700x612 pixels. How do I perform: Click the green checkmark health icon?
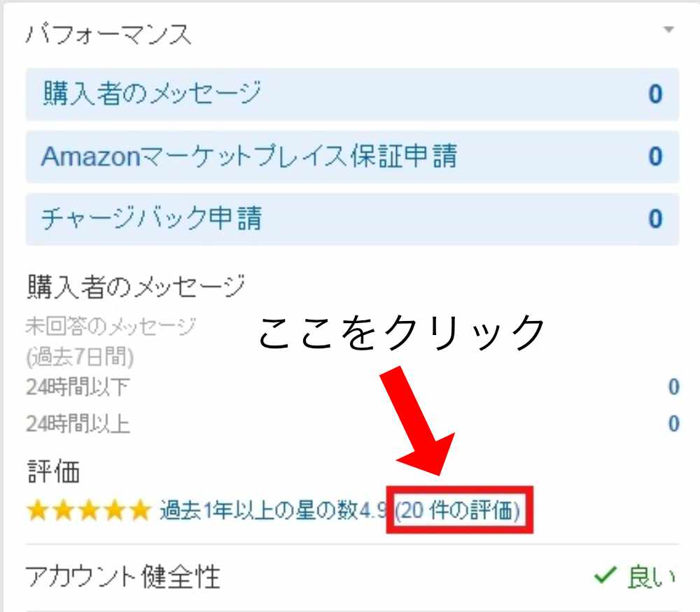[x=605, y=574]
